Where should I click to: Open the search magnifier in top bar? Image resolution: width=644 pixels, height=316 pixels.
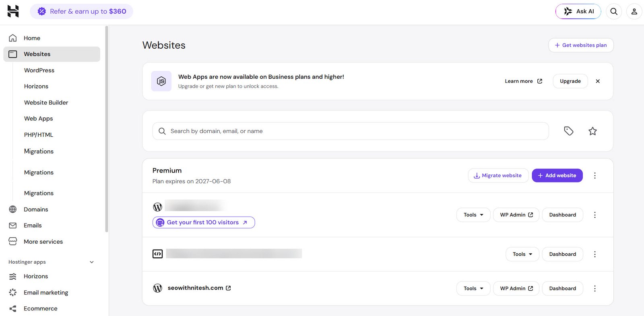coord(614,11)
